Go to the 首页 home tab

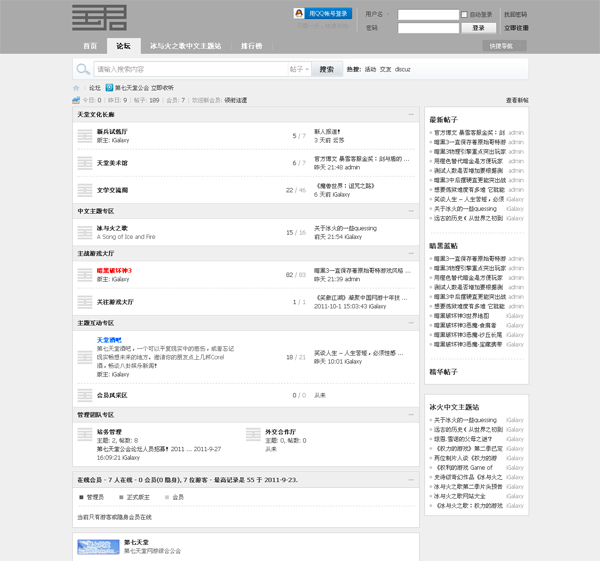(x=90, y=46)
